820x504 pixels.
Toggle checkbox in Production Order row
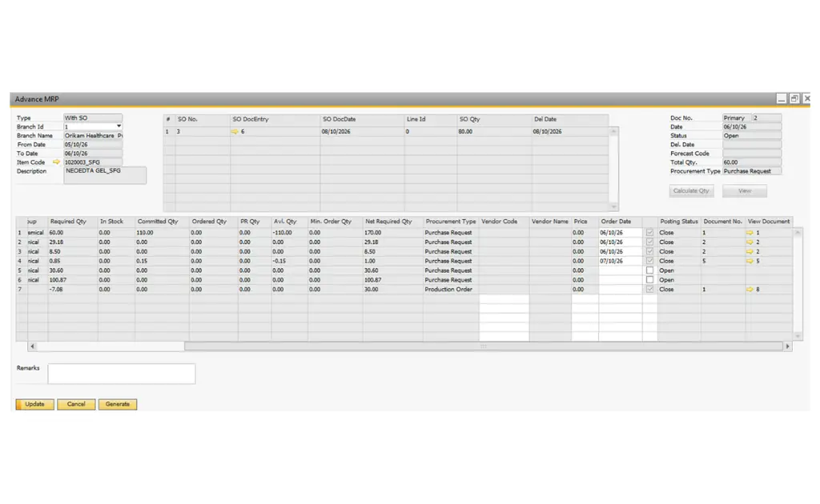pyautogui.click(x=649, y=289)
